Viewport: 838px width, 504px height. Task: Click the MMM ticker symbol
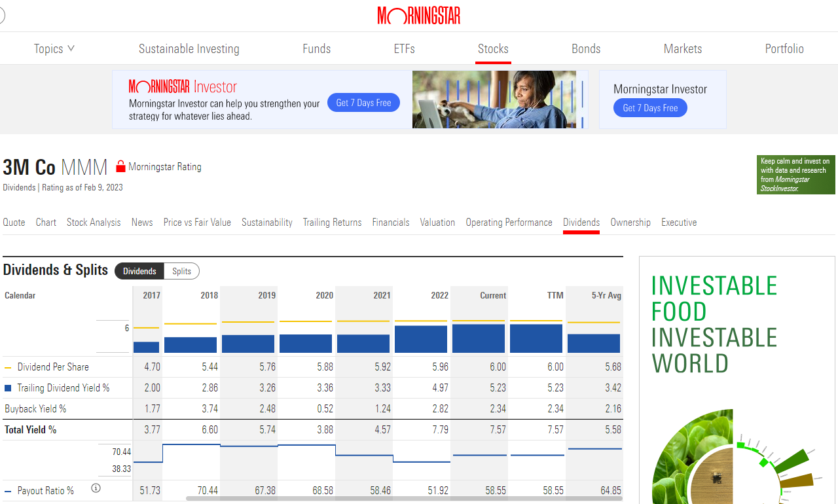[x=84, y=168]
